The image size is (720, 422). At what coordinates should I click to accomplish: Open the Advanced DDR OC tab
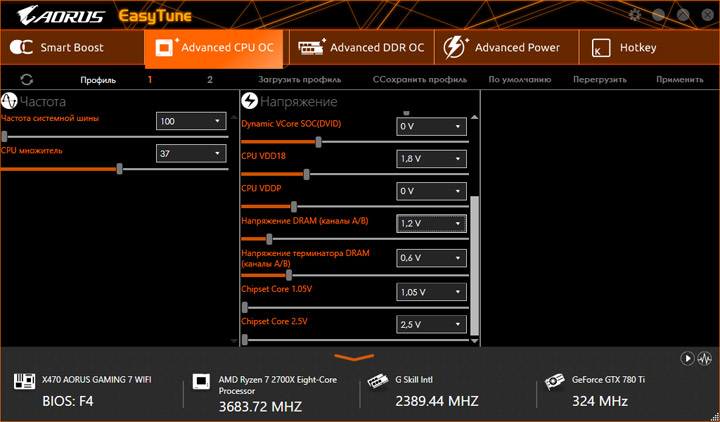click(x=361, y=47)
